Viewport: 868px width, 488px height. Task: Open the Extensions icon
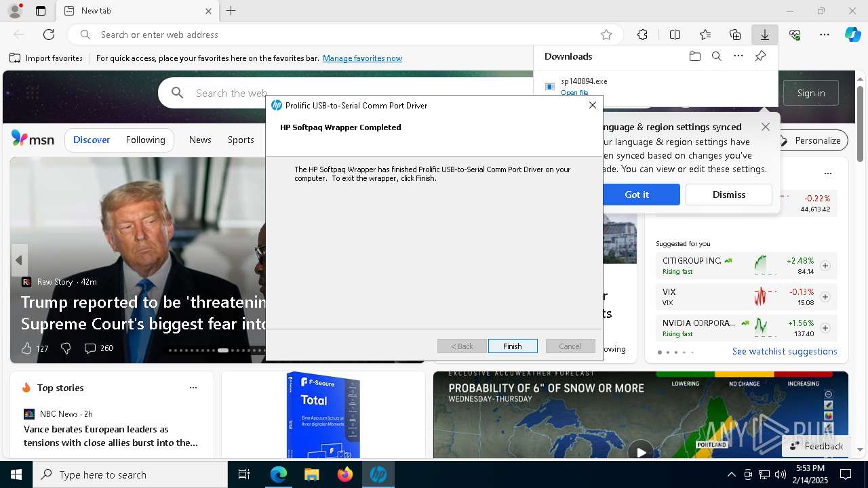click(x=642, y=35)
